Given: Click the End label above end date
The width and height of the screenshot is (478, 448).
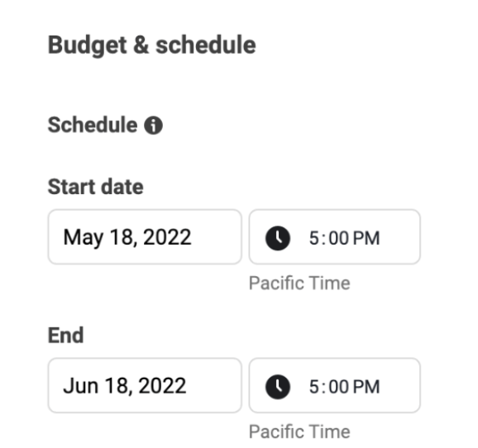Looking at the screenshot, I should (x=65, y=336).
